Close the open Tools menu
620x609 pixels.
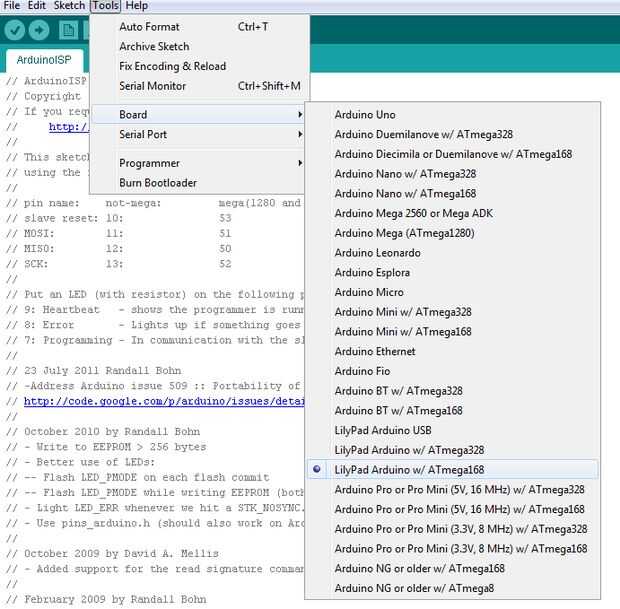tap(106, 6)
